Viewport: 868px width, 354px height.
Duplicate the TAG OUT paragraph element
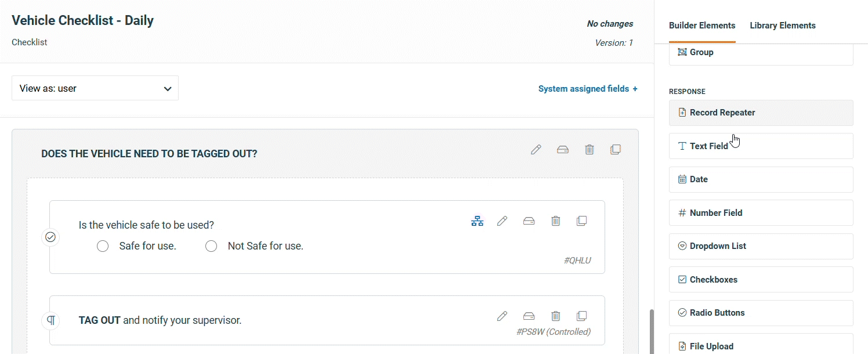coord(582,316)
